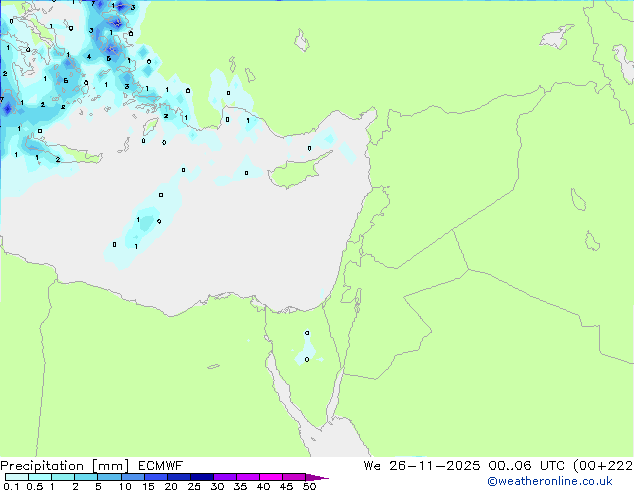Screen dimensions: 634x490
Task: Click the legend value '0.5'
Action: point(34,486)
